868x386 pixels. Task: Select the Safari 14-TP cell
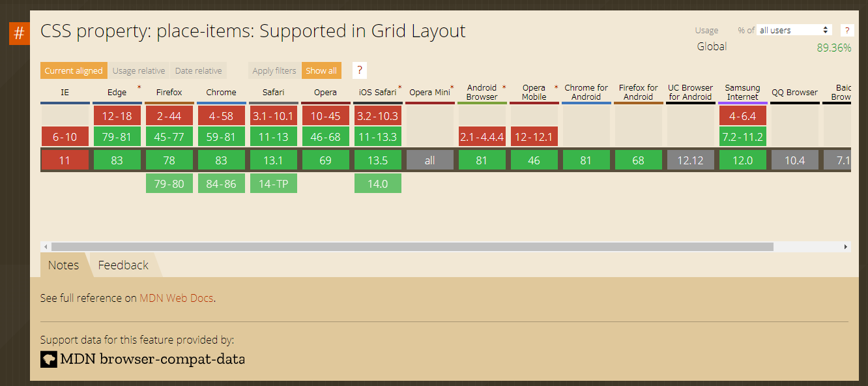(274, 184)
